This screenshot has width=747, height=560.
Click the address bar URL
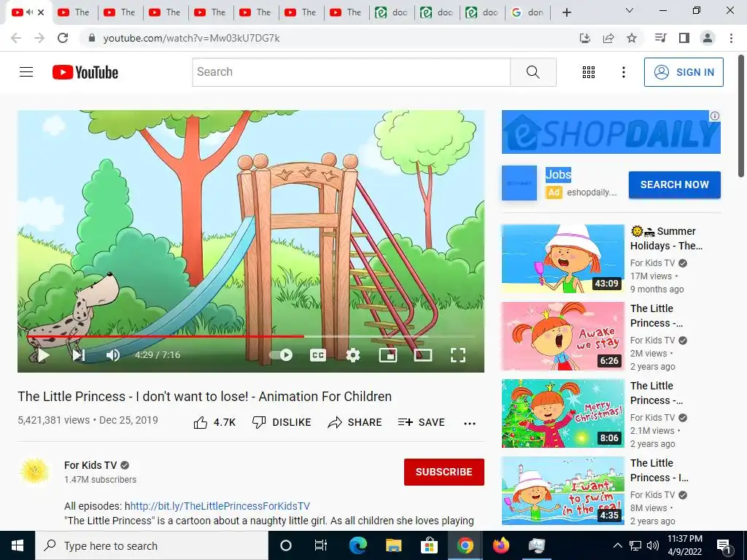192,38
